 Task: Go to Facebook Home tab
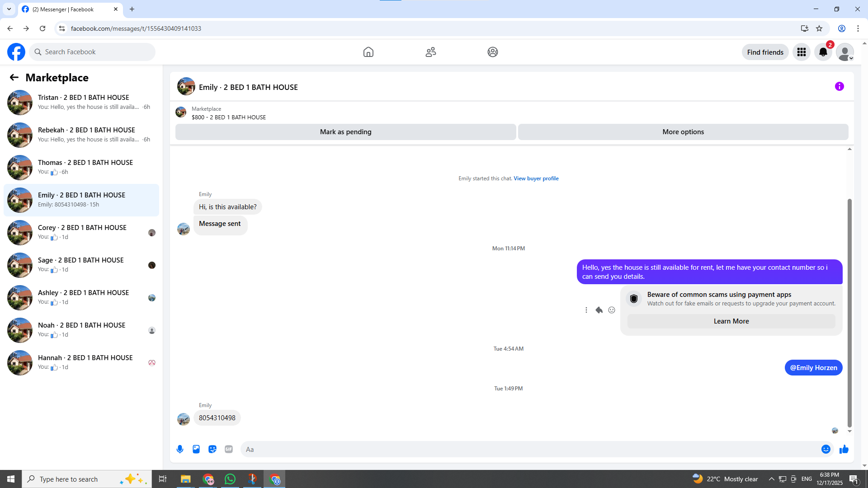click(x=368, y=52)
